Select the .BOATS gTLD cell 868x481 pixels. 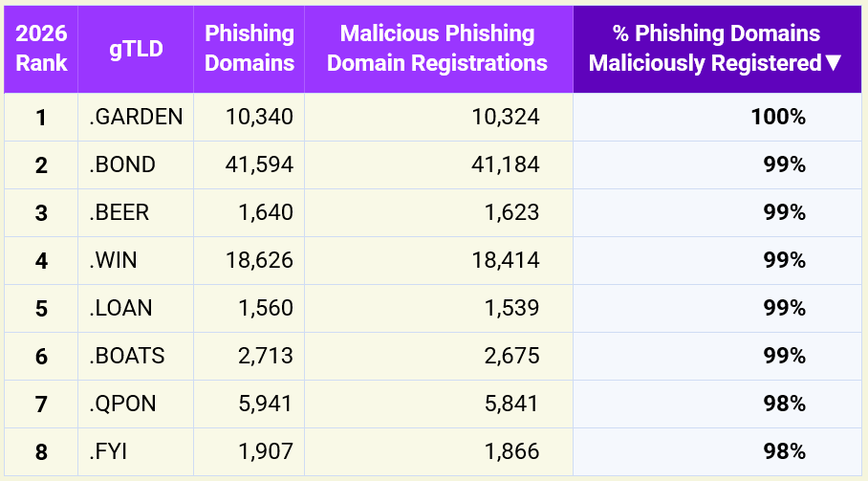(x=136, y=356)
